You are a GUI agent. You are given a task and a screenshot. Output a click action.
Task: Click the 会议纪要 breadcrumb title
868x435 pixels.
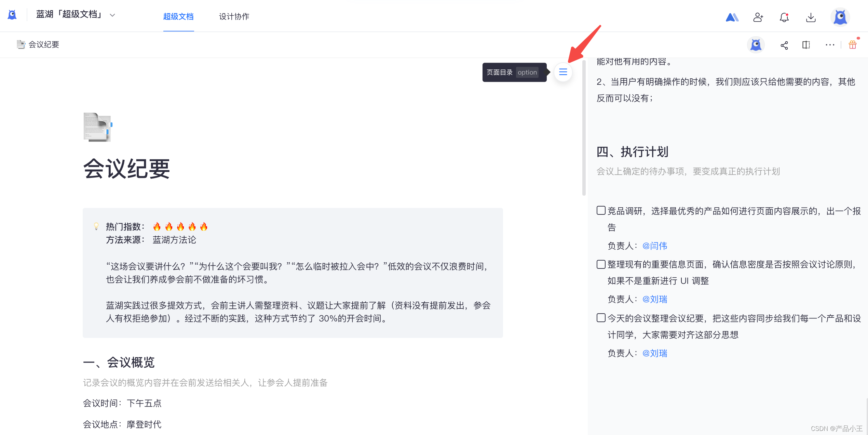pos(44,44)
